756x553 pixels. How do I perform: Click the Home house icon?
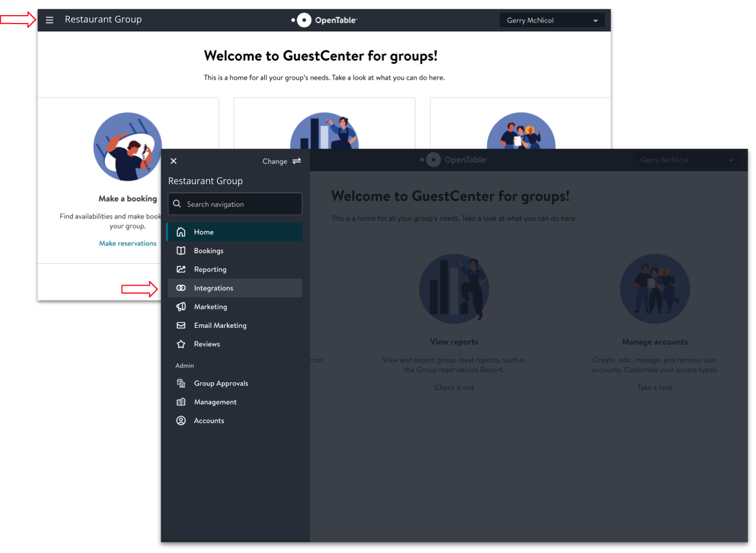tap(181, 232)
